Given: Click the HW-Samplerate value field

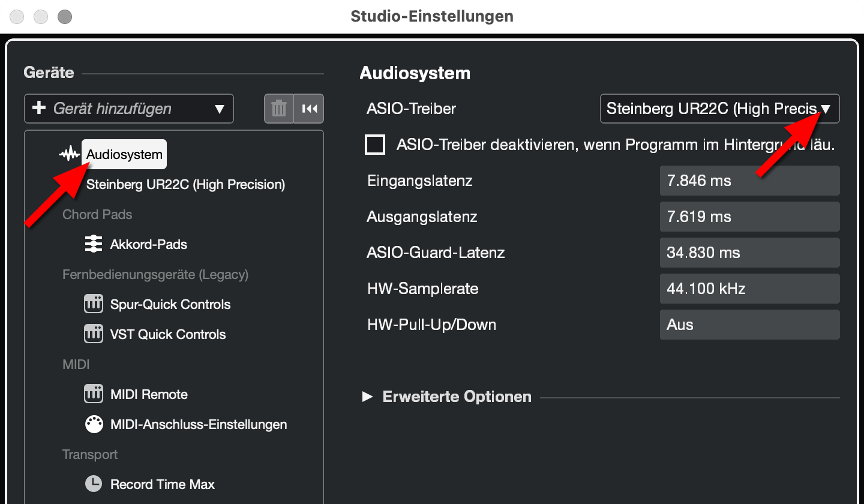Looking at the screenshot, I should point(749,289).
